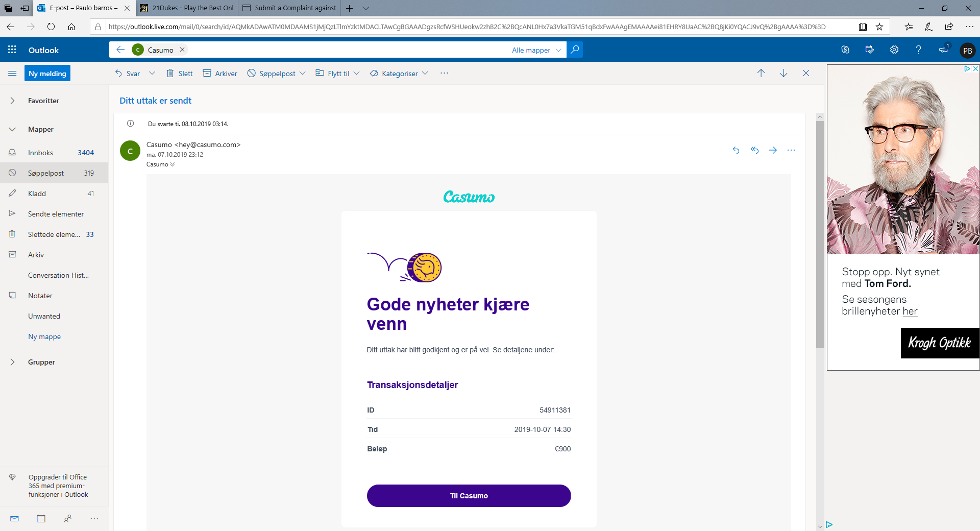Screen dimensions: 980x531
Task: Go to the previous message arrow
Action: pos(761,73)
